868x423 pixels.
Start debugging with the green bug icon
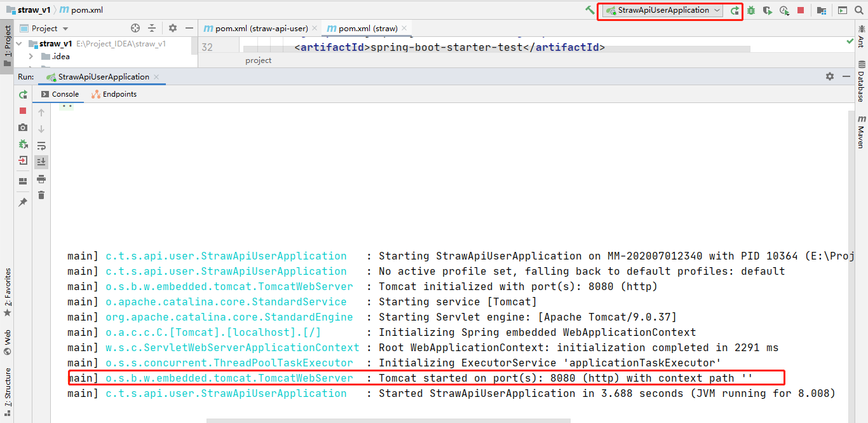click(x=751, y=10)
